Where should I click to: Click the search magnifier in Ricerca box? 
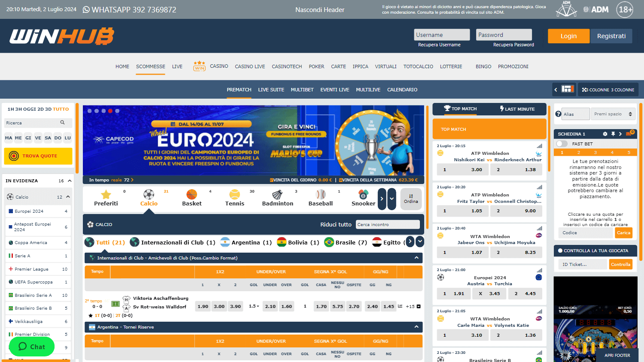coord(63,123)
